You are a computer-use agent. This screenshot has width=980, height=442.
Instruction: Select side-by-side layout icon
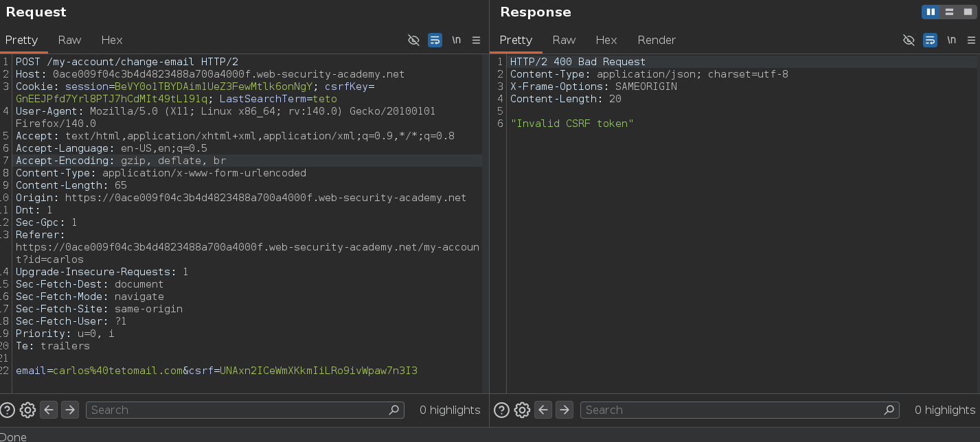click(931, 12)
